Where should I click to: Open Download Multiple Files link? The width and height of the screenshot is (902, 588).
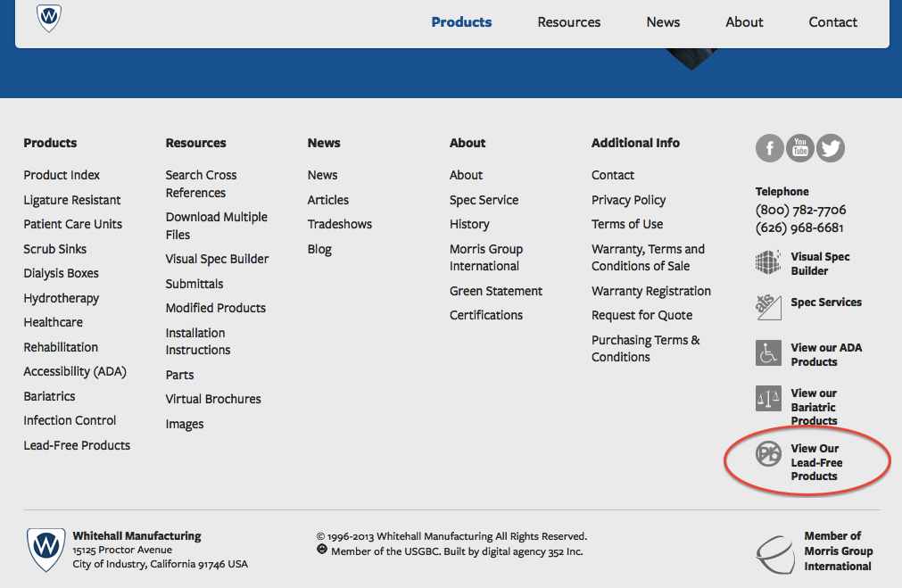pos(216,226)
